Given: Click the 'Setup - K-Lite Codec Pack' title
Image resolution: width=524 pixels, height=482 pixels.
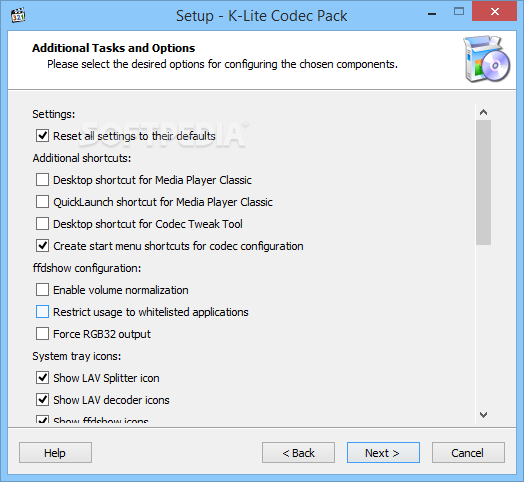Looking at the screenshot, I should (x=262, y=16).
